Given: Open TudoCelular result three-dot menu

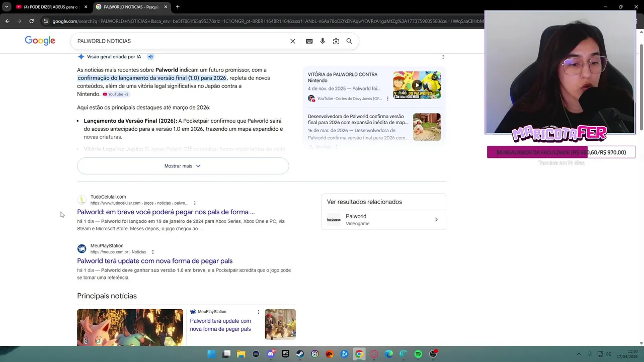Looking at the screenshot, I should (x=195, y=203).
